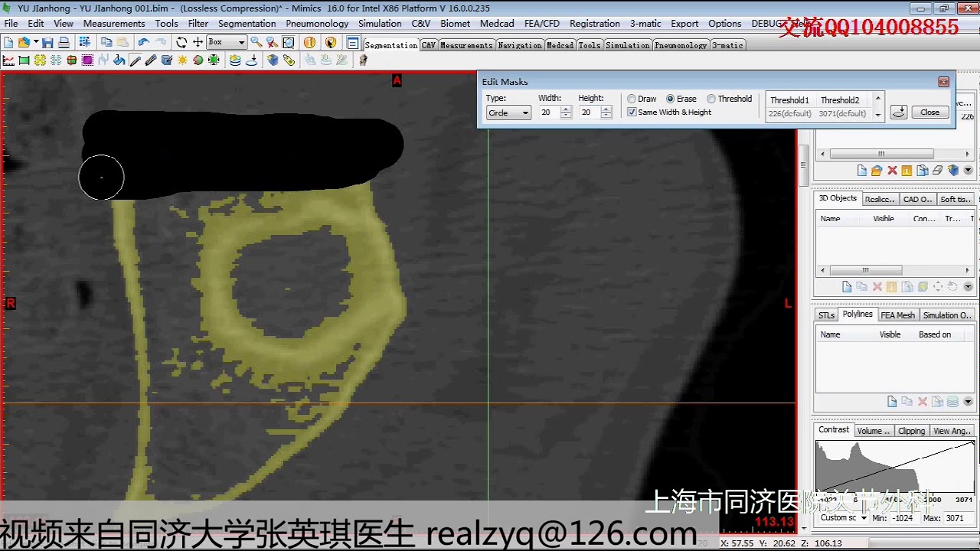Click New icon in Polylines panel
Viewport: 980px width, 551px height.
coord(892,401)
